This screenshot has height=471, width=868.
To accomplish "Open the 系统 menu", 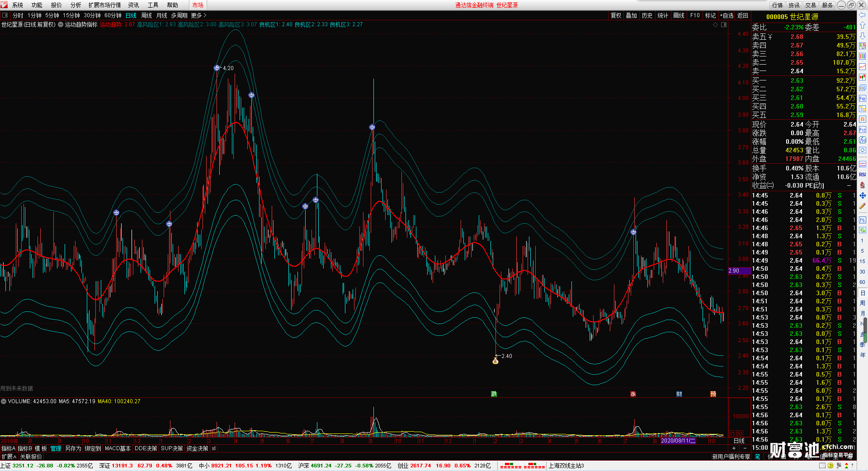I will click(18, 5).
